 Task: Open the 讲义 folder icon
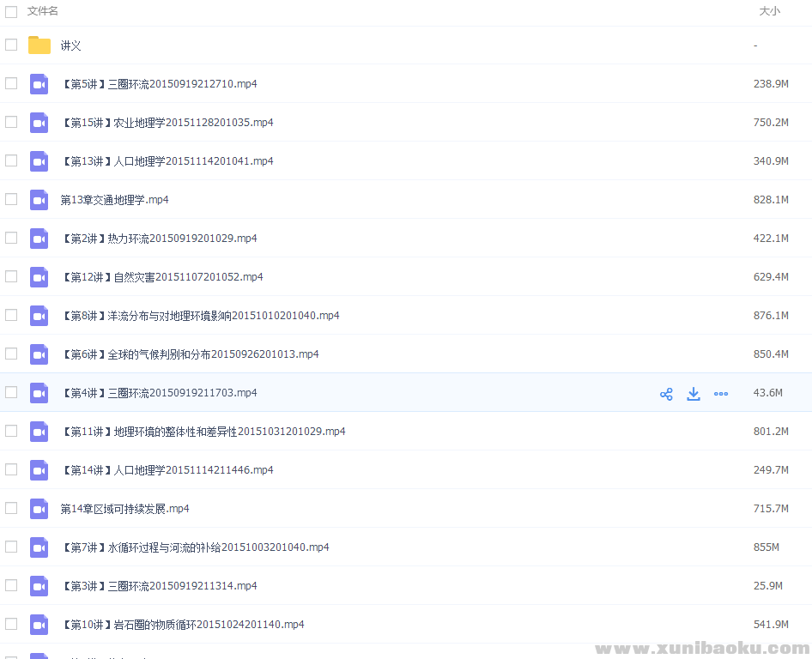tap(39, 45)
